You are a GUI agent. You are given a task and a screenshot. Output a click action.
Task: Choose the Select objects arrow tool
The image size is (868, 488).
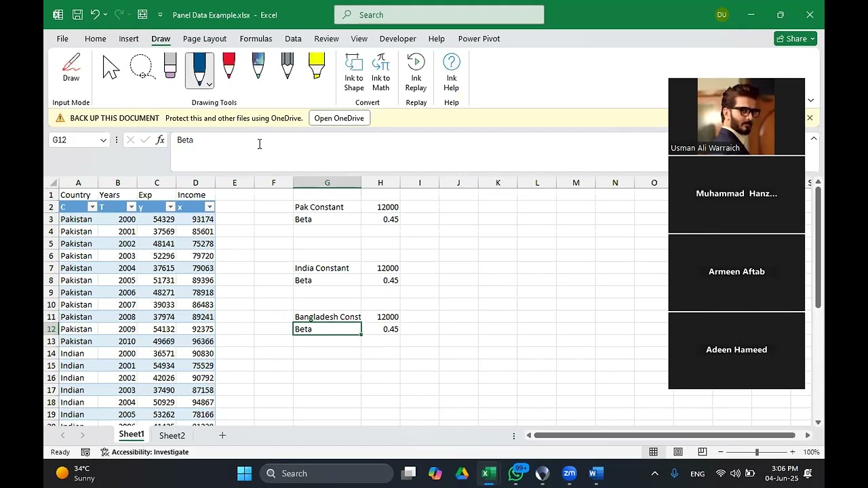click(111, 68)
